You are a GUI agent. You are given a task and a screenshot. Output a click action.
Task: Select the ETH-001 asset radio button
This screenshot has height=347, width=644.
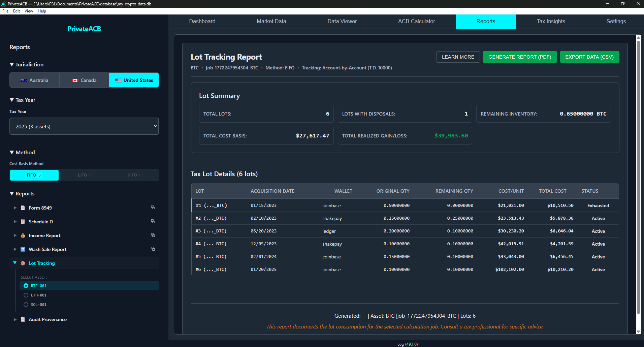(26, 295)
